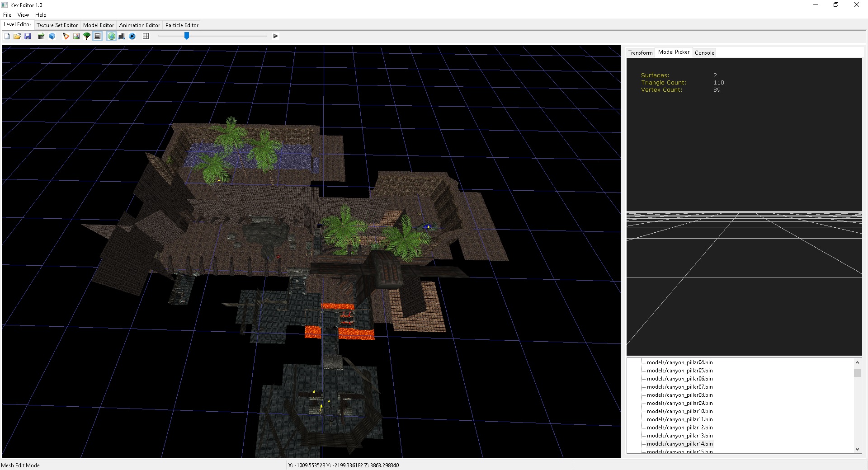Select models/canyon_pillar08.bin in the model list

(679, 395)
